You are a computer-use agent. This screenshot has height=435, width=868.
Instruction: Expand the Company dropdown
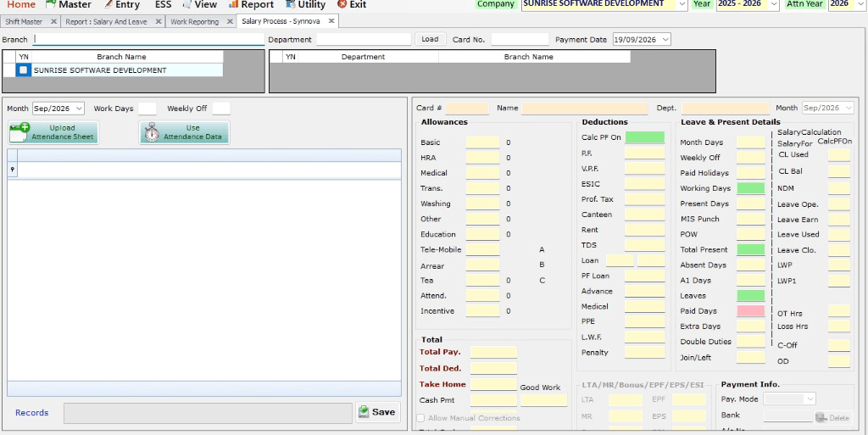point(682,4)
